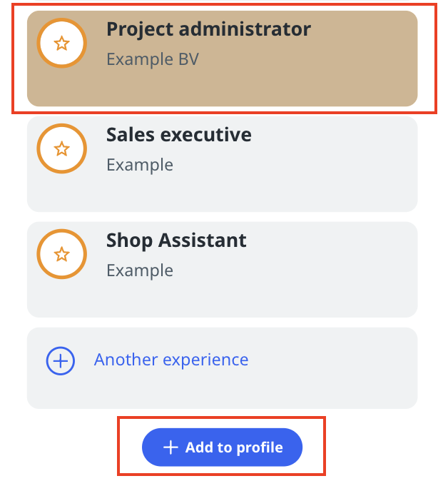
Task: Click the plus icon inside Add to profile
Action: [x=170, y=447]
